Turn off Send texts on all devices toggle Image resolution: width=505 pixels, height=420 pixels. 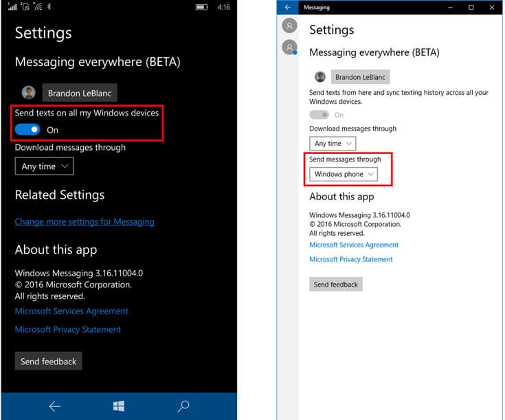27,130
